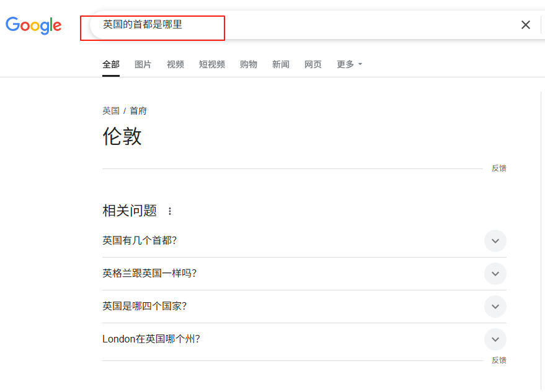Open the 首府 breadcrumb link

click(x=138, y=110)
